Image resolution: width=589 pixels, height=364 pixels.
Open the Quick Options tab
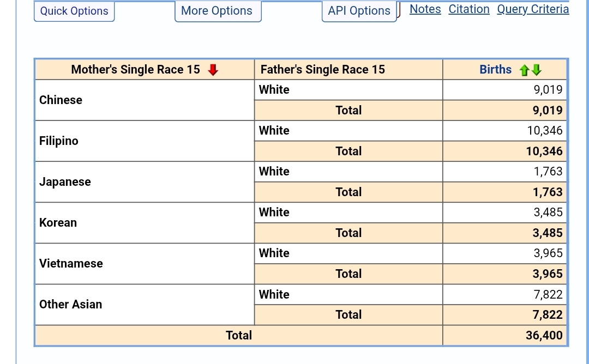tap(74, 11)
